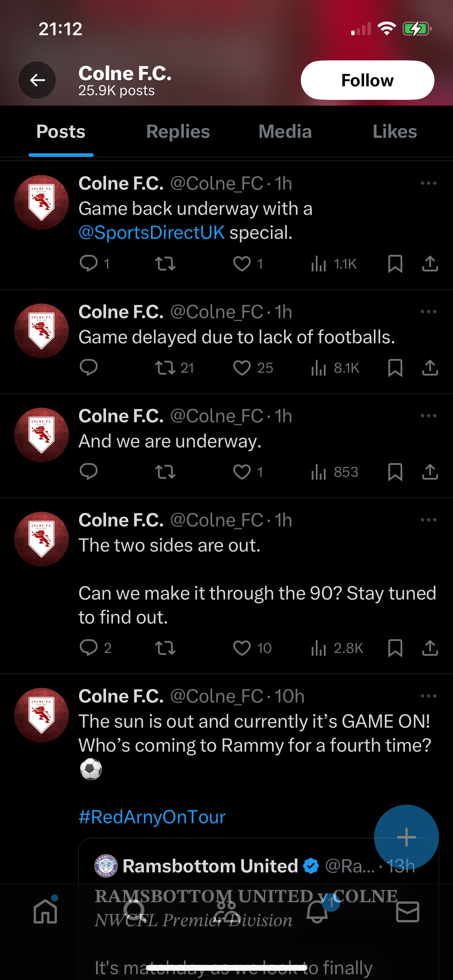The width and height of the screenshot is (453, 980).
Task: Tap the floating compose post button
Action: (406, 837)
